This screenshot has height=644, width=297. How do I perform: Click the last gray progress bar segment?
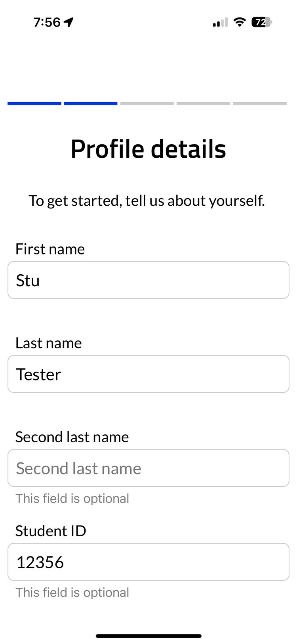click(260, 103)
